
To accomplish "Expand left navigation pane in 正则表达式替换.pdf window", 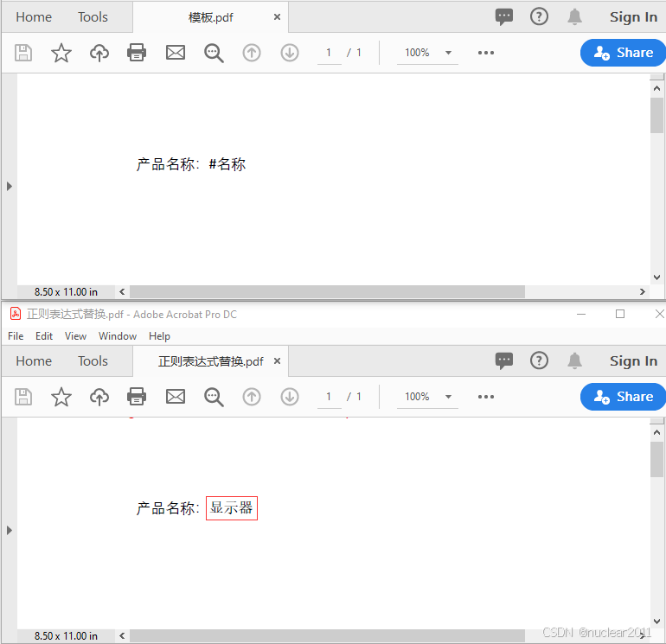I will click(x=10, y=530).
